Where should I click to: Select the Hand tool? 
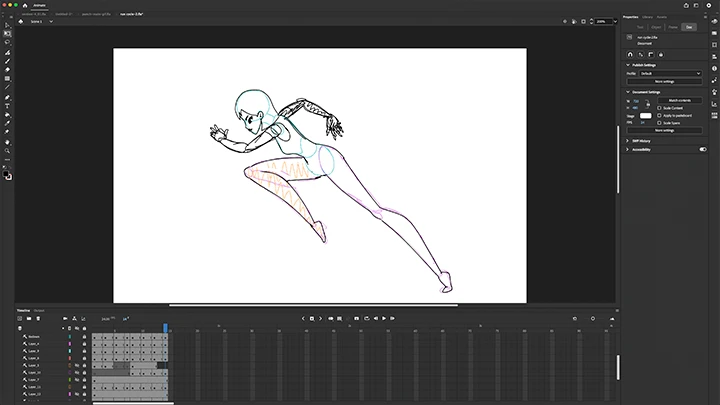[x=7, y=141]
